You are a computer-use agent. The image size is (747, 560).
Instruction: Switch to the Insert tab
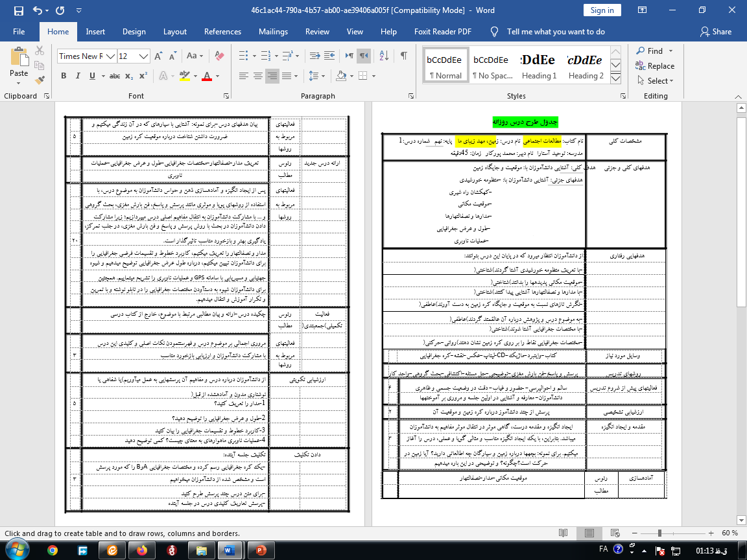[95, 31]
